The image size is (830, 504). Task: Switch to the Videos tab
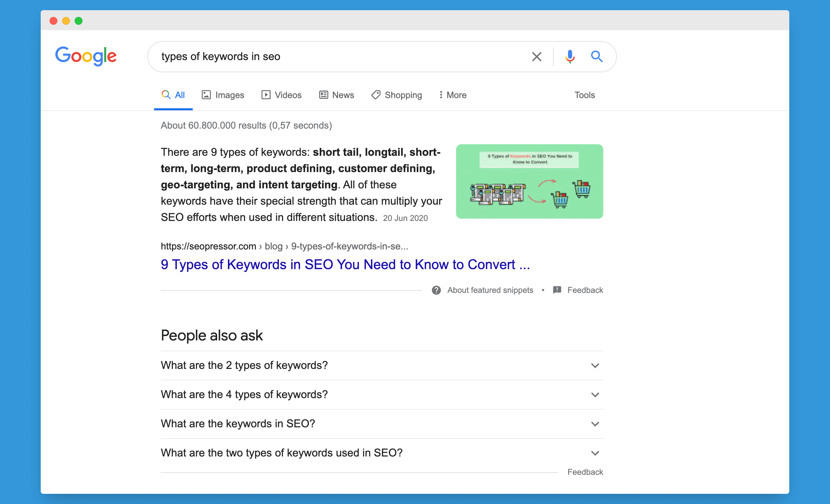[x=281, y=95]
